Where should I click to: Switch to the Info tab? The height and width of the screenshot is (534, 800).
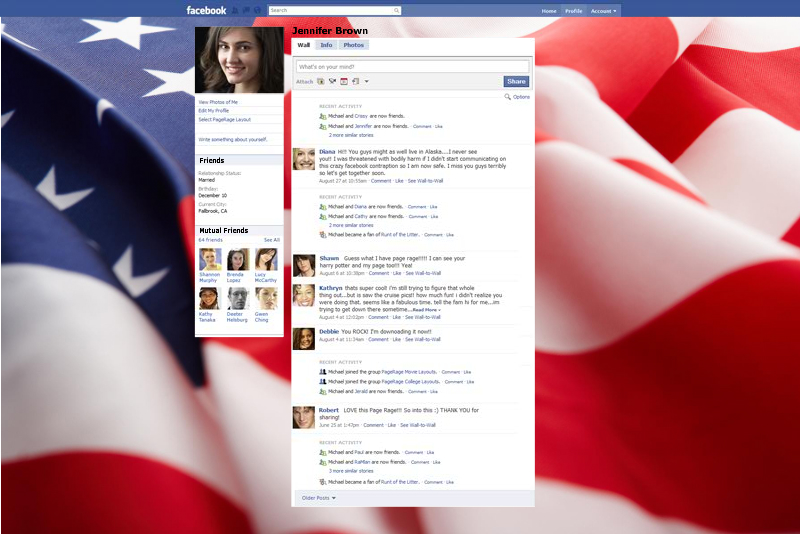327,45
